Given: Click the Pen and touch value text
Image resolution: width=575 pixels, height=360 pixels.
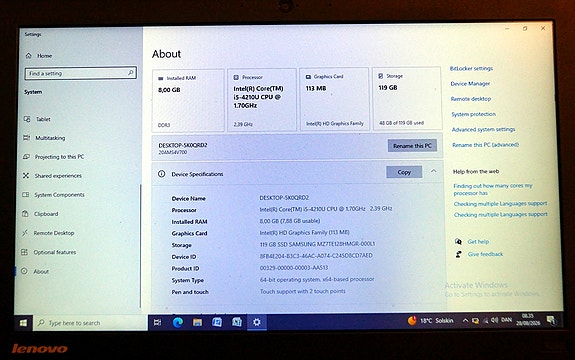Looking at the screenshot, I should pos(303,291).
